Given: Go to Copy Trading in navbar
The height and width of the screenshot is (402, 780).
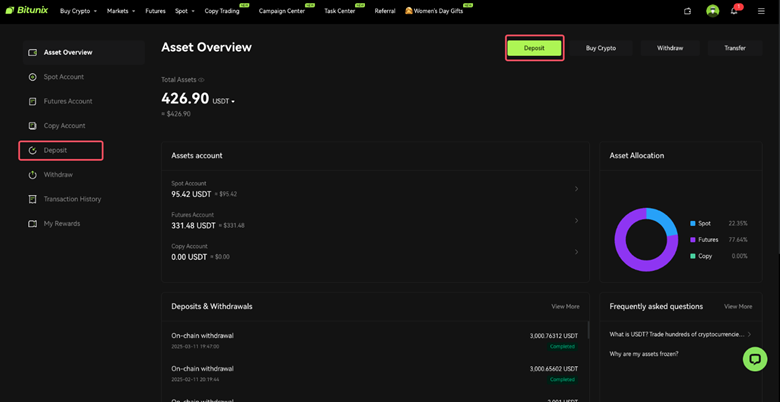Looking at the screenshot, I should pos(222,11).
